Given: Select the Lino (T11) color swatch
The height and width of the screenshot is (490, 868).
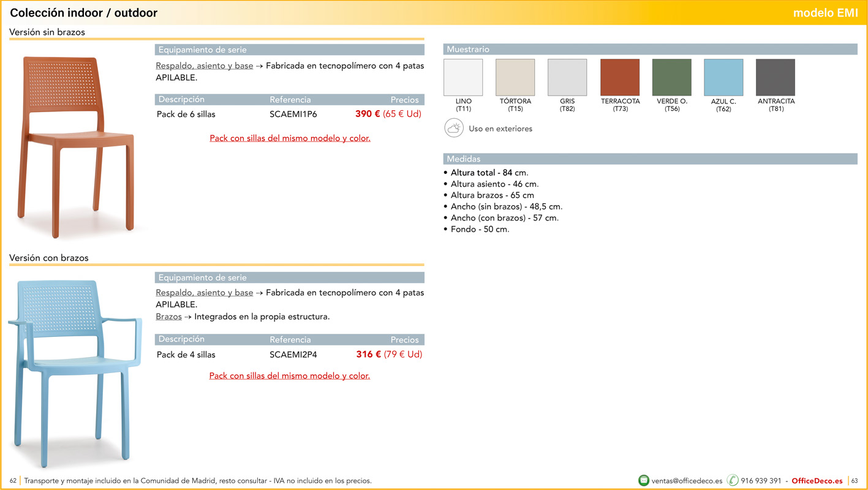Looking at the screenshot, I should [x=463, y=78].
